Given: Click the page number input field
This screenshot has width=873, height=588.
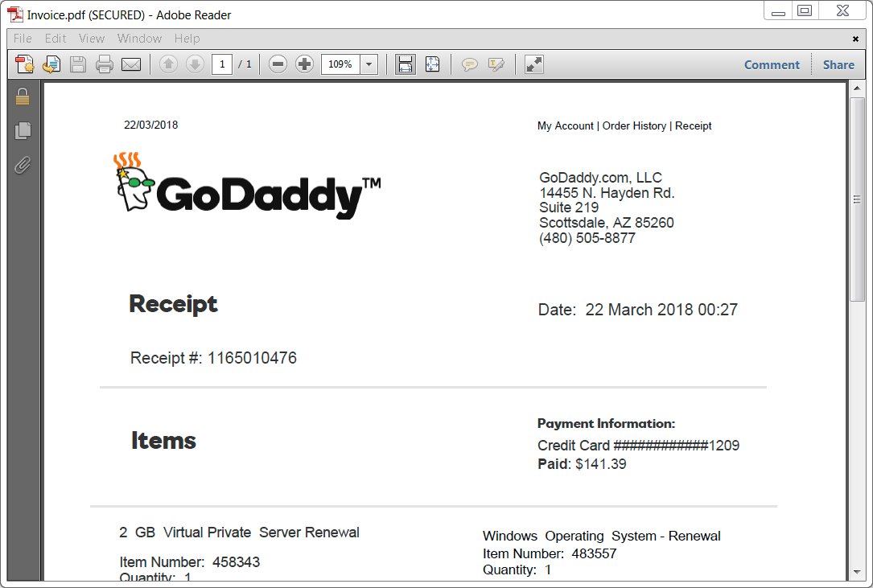Looking at the screenshot, I should pyautogui.click(x=221, y=64).
